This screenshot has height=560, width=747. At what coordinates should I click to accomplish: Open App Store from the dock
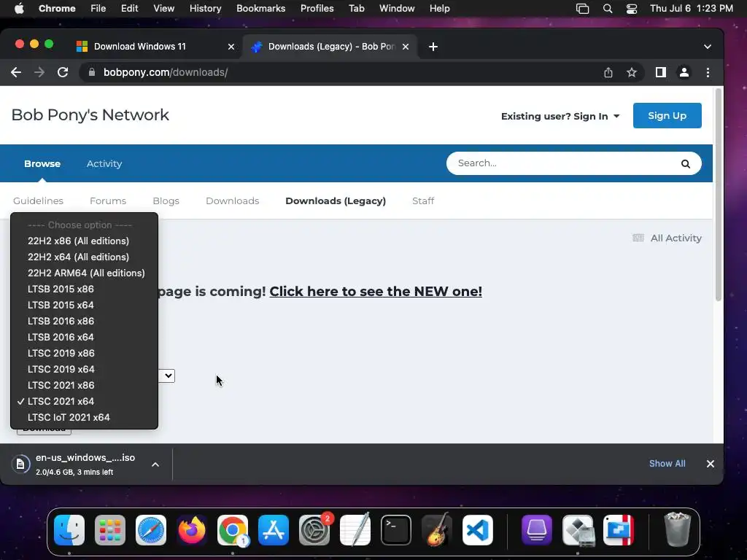tap(274, 530)
